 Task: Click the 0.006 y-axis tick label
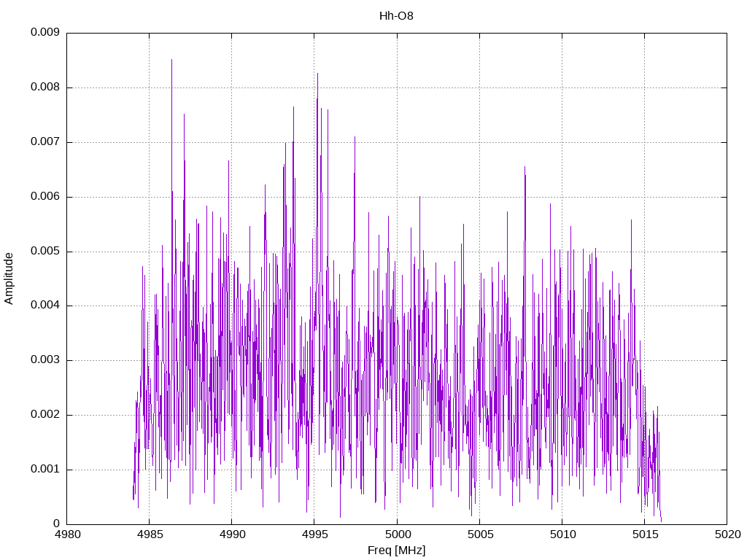[x=45, y=197]
